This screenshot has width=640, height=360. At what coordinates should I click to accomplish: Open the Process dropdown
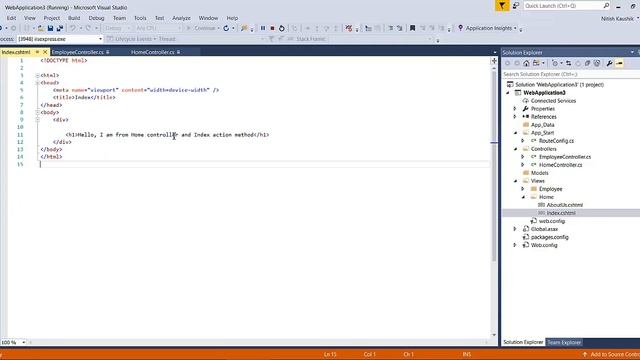coord(100,39)
